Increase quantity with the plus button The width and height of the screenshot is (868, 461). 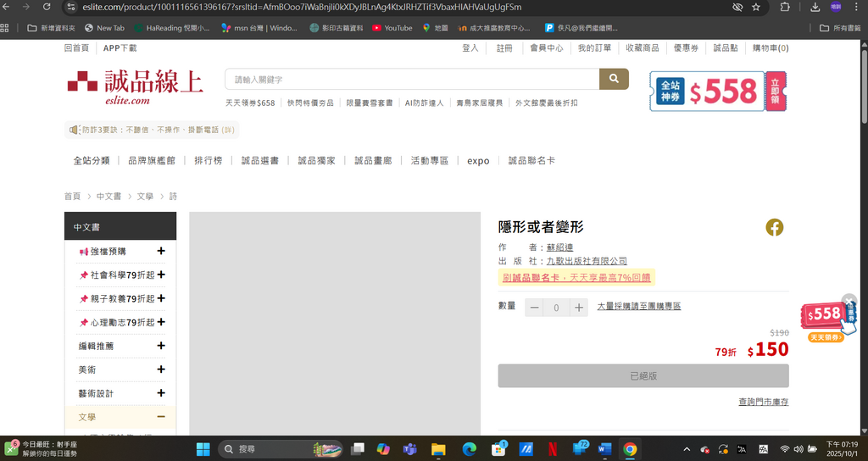(579, 308)
